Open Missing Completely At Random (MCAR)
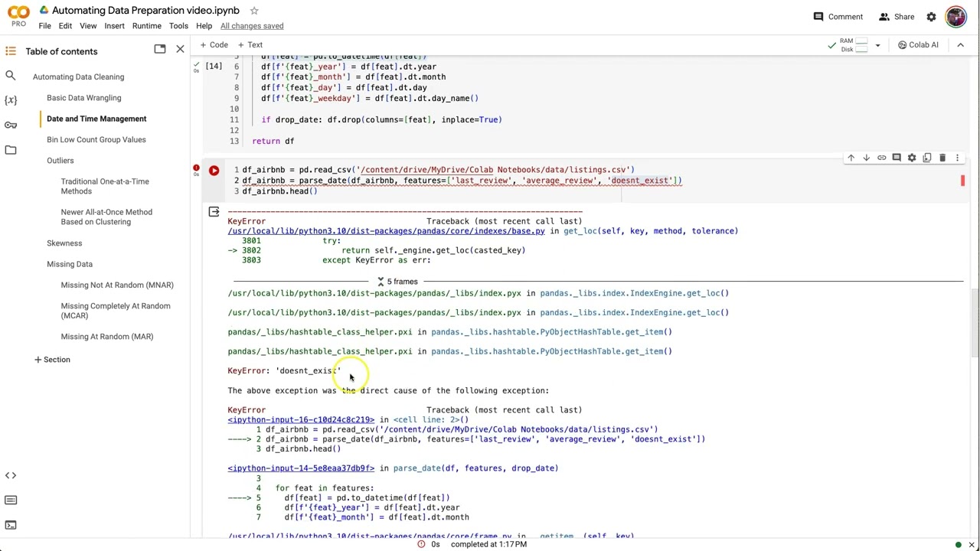This screenshot has width=980, height=551. [116, 311]
